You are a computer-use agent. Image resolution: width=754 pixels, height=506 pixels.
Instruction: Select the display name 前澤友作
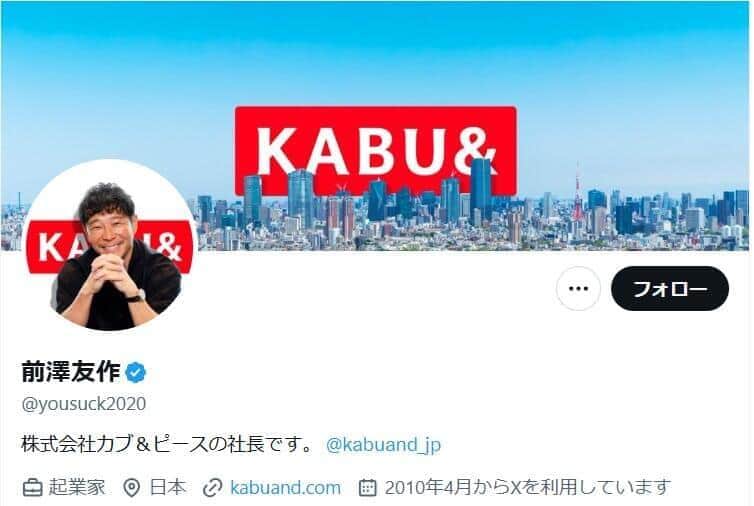point(71,372)
